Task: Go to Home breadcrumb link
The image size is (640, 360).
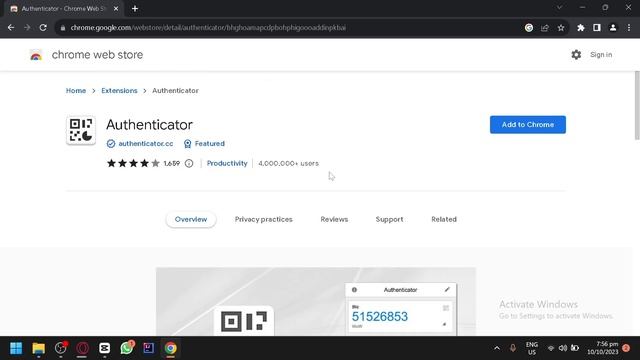Action: (76, 91)
